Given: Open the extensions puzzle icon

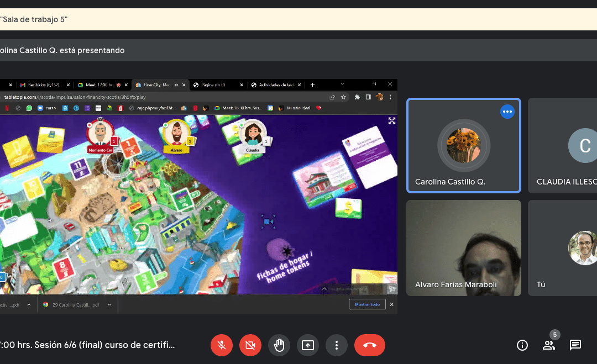Looking at the screenshot, I should point(357,97).
